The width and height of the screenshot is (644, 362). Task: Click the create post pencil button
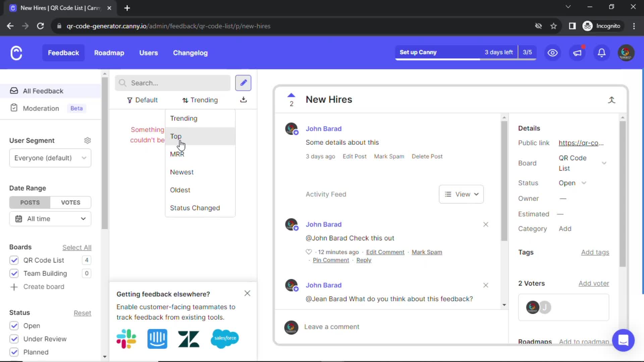243,83
